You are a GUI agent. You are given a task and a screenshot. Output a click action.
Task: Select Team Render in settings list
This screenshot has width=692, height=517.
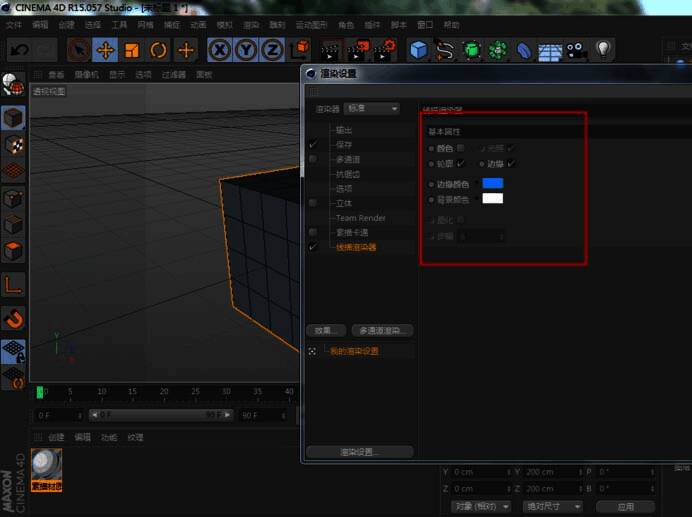point(361,218)
